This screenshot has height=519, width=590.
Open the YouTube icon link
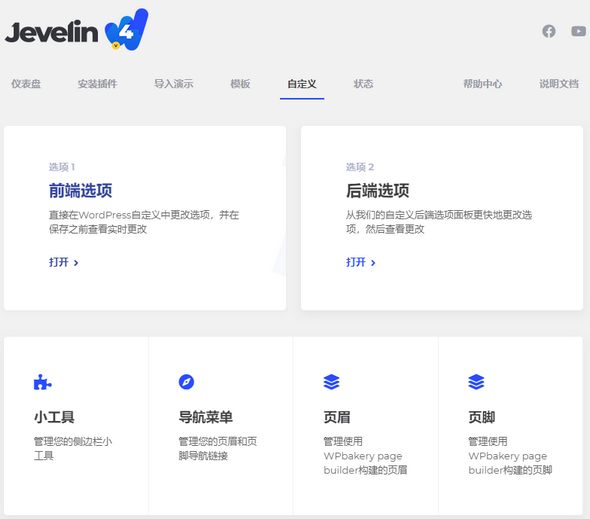578,31
